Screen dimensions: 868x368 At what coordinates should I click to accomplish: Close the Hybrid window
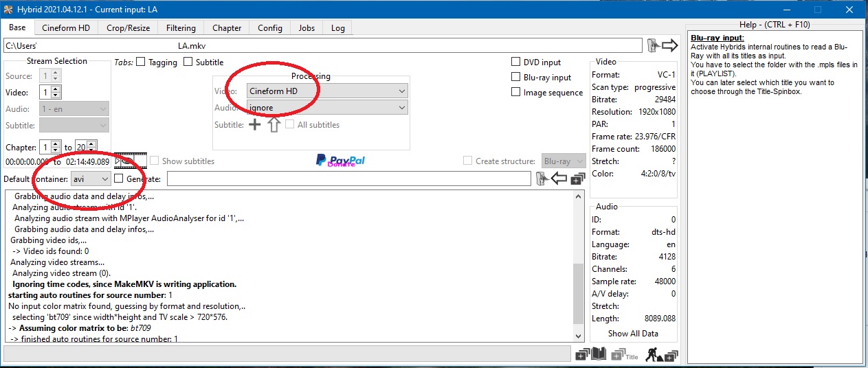pos(850,9)
